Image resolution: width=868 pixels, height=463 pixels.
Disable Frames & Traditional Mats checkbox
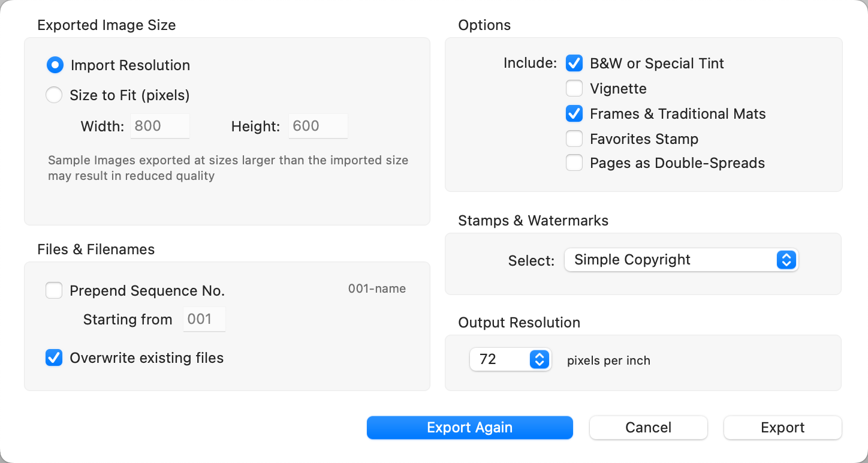[x=574, y=113]
